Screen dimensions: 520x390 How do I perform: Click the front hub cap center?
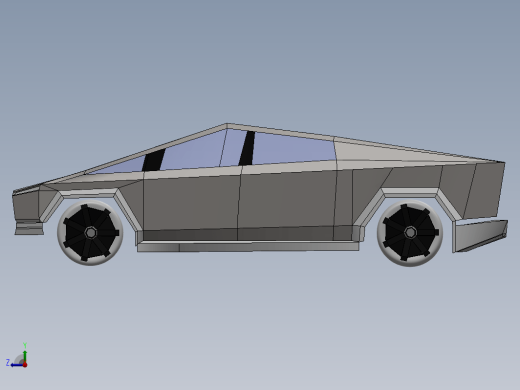click(x=91, y=232)
